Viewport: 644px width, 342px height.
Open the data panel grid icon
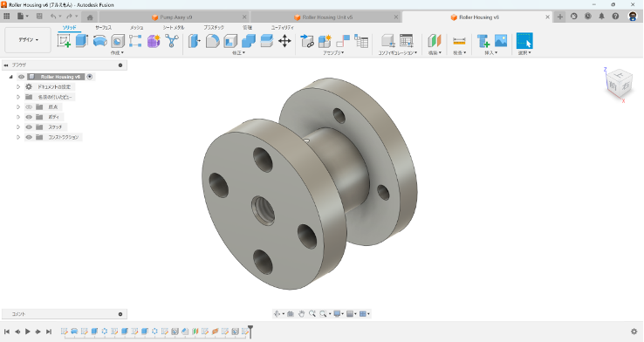[x=7, y=17]
